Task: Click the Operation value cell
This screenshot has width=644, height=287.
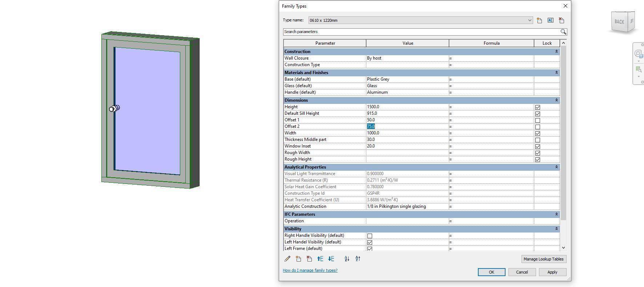Action: pyautogui.click(x=407, y=221)
